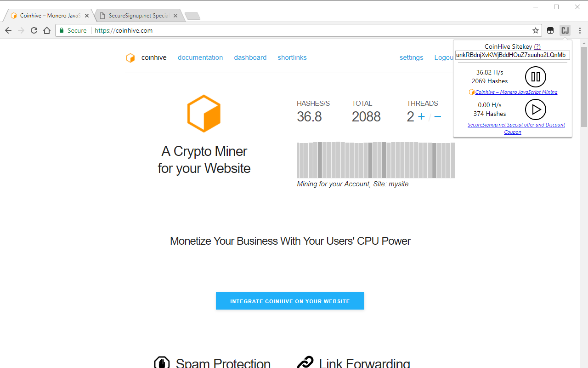This screenshot has height=368, width=588.
Task: Open a new browser tab
Action: 192,16
